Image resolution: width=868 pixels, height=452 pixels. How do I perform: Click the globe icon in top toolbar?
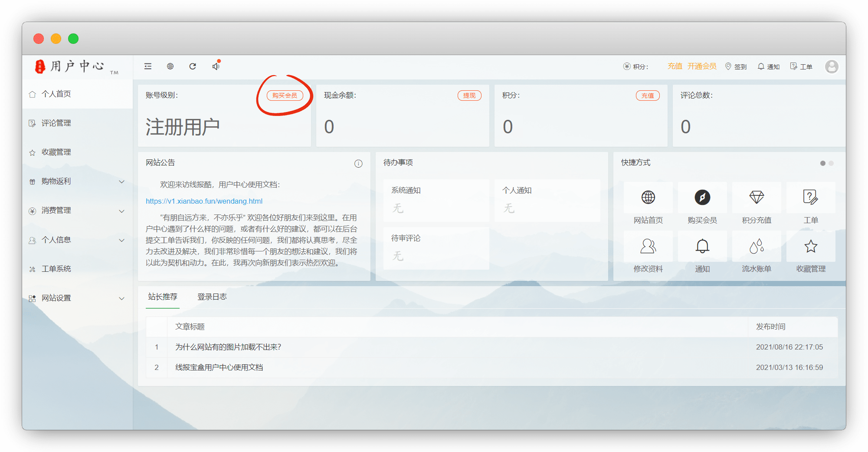170,66
